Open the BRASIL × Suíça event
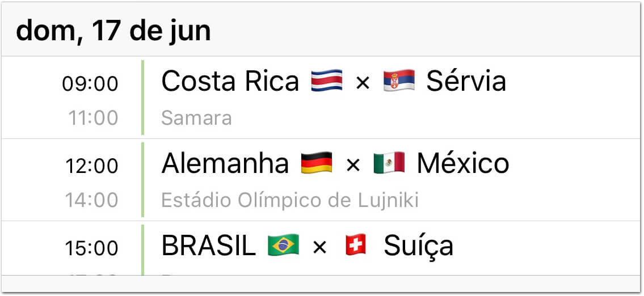The width and height of the screenshot is (644, 296). (322, 248)
